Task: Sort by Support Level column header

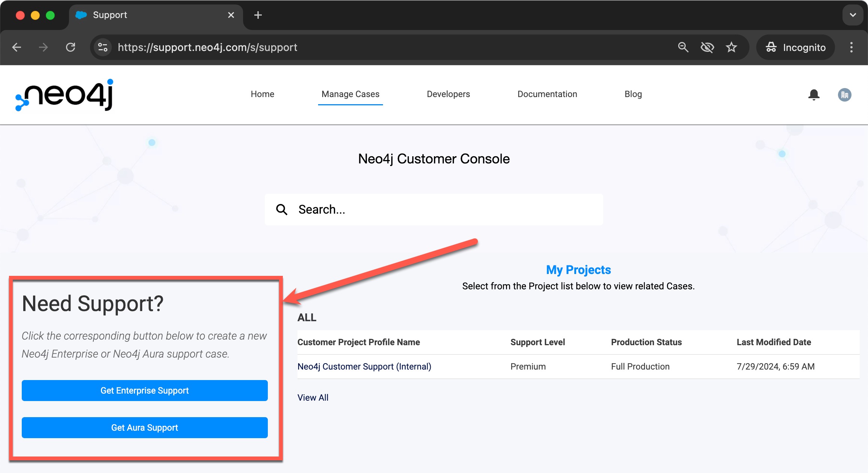Action: tap(538, 342)
